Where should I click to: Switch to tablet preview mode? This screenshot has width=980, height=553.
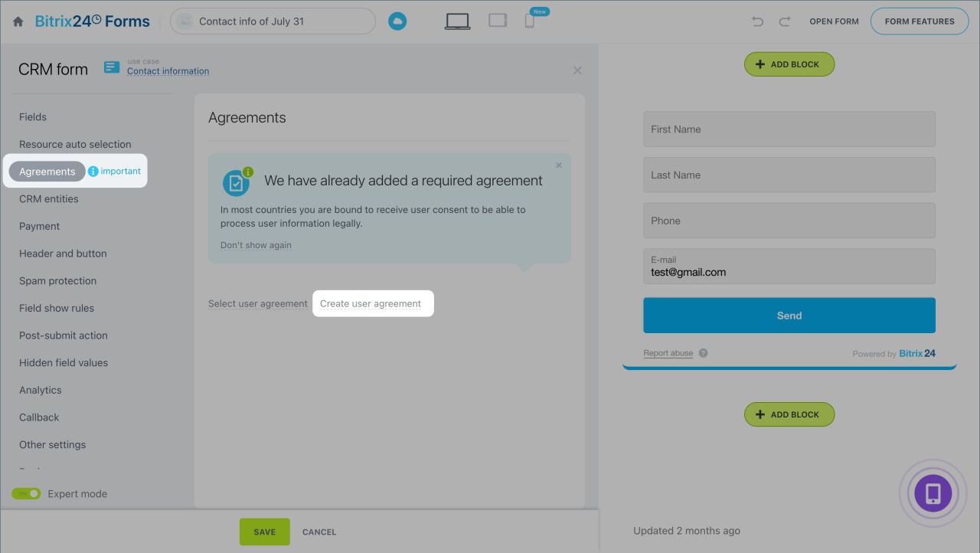498,21
